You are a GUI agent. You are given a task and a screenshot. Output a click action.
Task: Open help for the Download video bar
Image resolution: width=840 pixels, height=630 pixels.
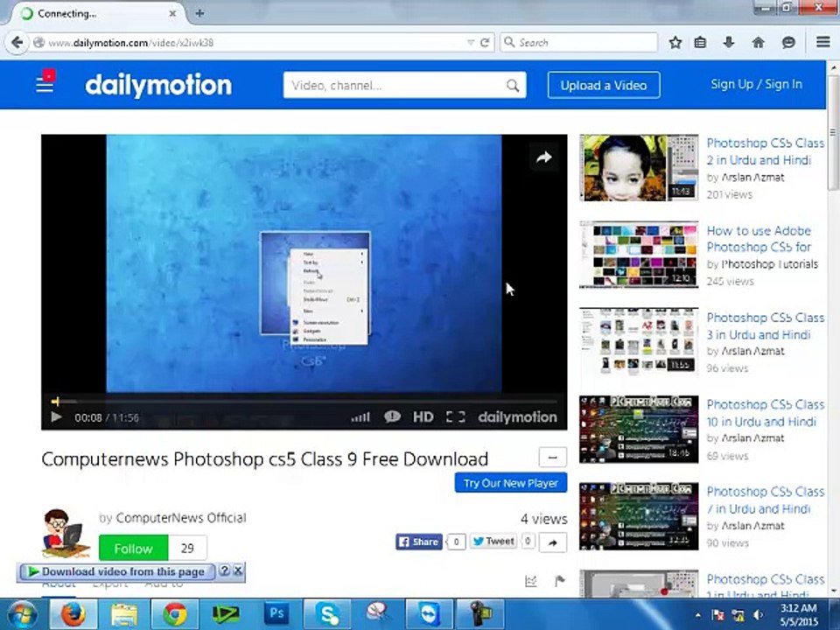click(x=225, y=571)
